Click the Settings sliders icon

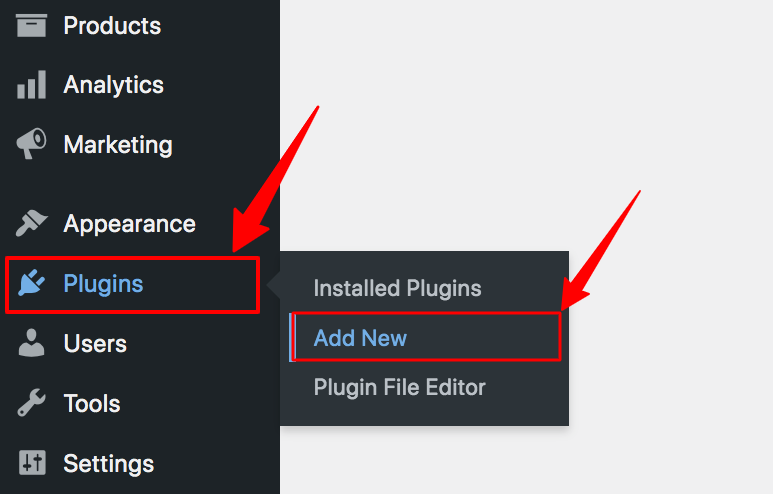coord(32,462)
